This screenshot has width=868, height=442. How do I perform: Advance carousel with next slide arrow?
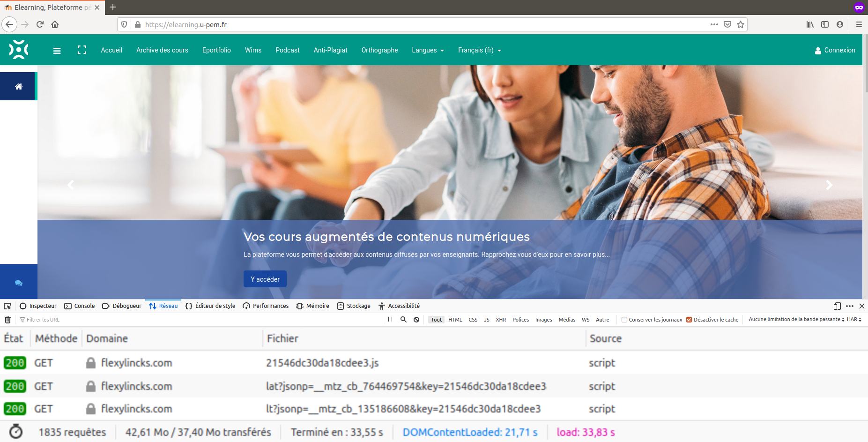pos(829,185)
